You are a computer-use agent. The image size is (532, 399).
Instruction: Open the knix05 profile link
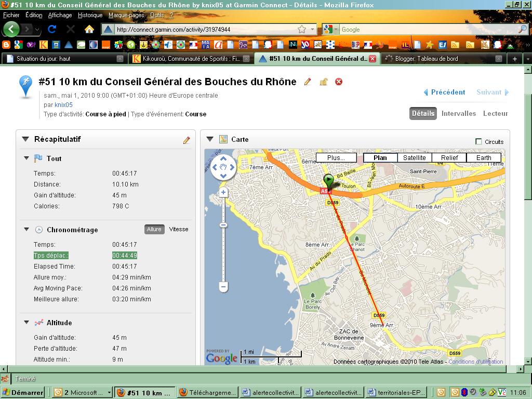[63, 105]
